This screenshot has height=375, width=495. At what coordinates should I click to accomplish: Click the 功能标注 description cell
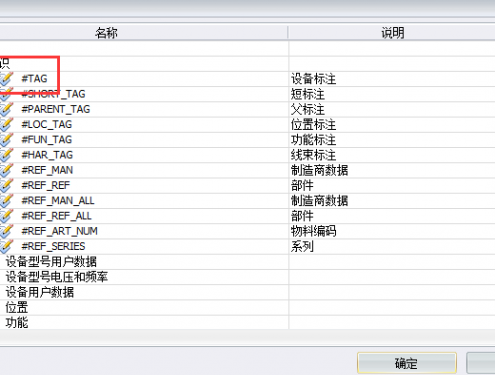pos(392,140)
